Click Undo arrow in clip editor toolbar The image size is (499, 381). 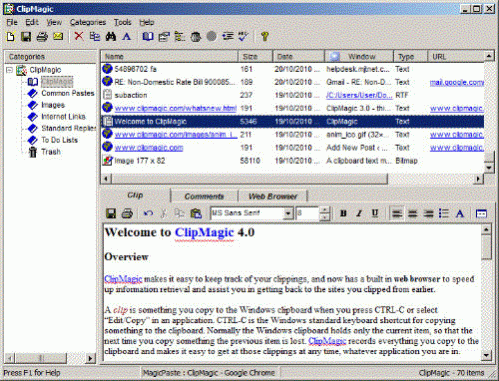click(148, 213)
